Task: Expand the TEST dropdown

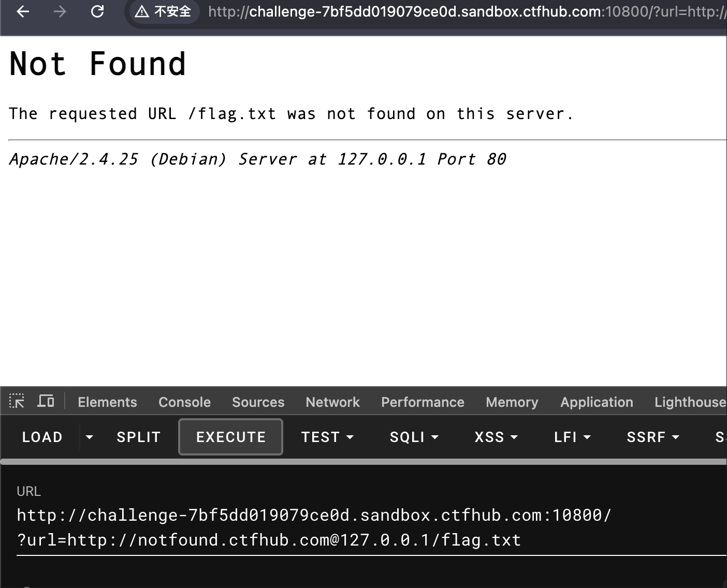Action: pos(328,437)
